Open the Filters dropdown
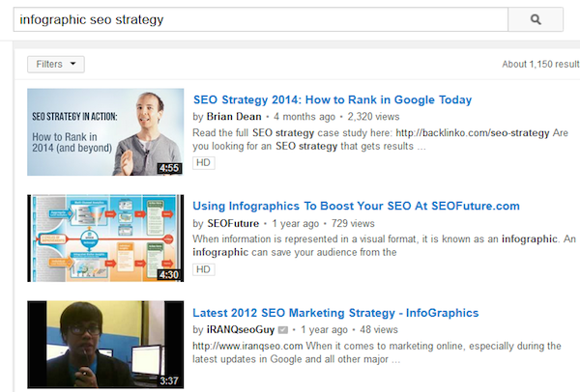This screenshot has height=392, width=580. 56,65
